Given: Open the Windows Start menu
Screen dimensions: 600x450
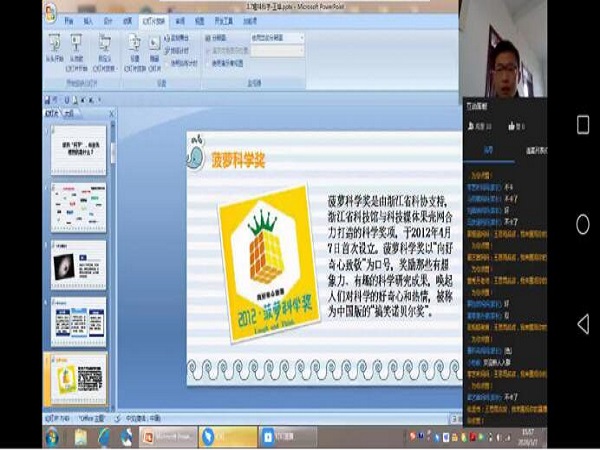Looking at the screenshot, I should pos(52,437).
